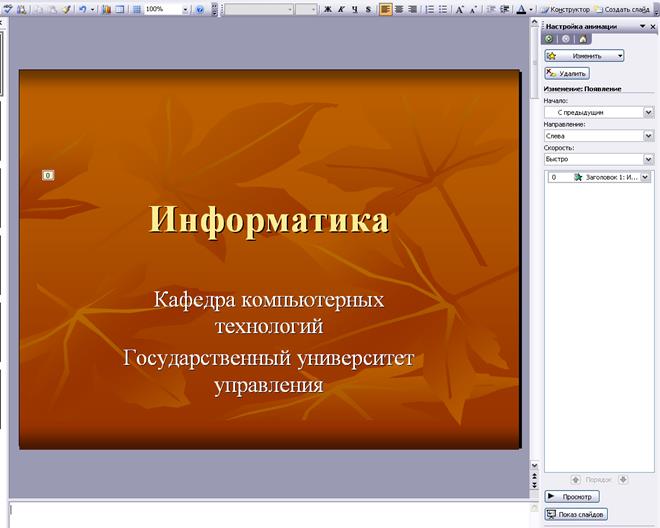
Task: Click the green star effect icon
Action: click(x=578, y=177)
